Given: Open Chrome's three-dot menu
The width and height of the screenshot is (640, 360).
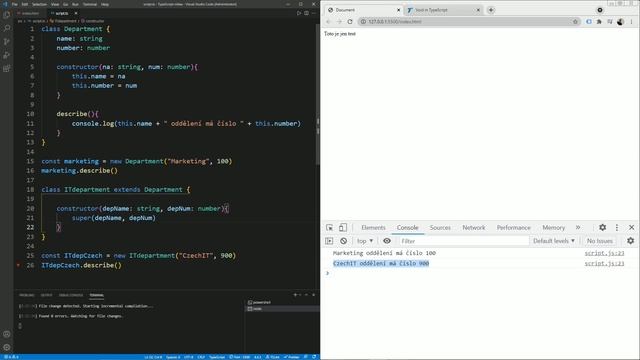Looking at the screenshot, I should [x=631, y=22].
